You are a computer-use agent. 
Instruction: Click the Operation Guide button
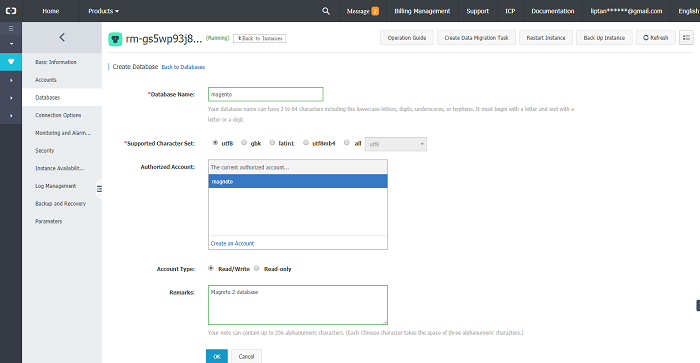point(407,38)
